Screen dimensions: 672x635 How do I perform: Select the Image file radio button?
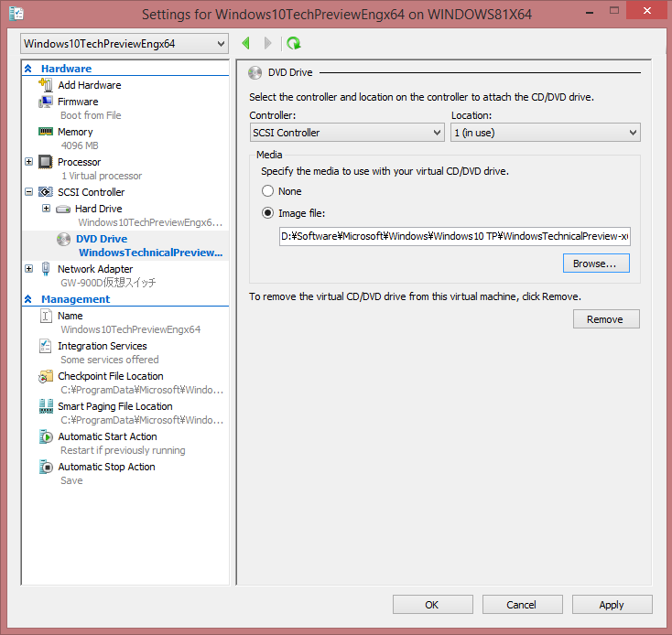point(268,213)
